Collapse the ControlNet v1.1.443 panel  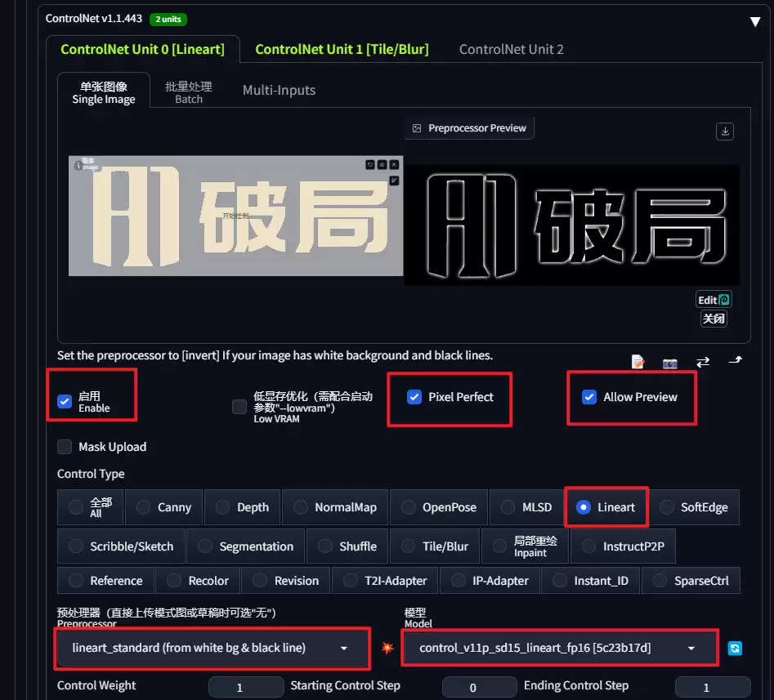[x=754, y=22]
